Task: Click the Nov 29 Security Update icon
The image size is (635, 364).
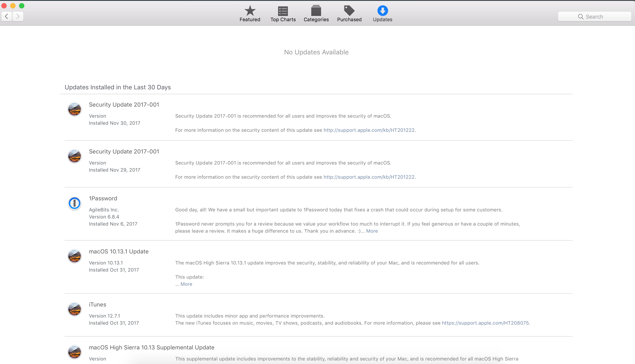Action: pos(75,156)
